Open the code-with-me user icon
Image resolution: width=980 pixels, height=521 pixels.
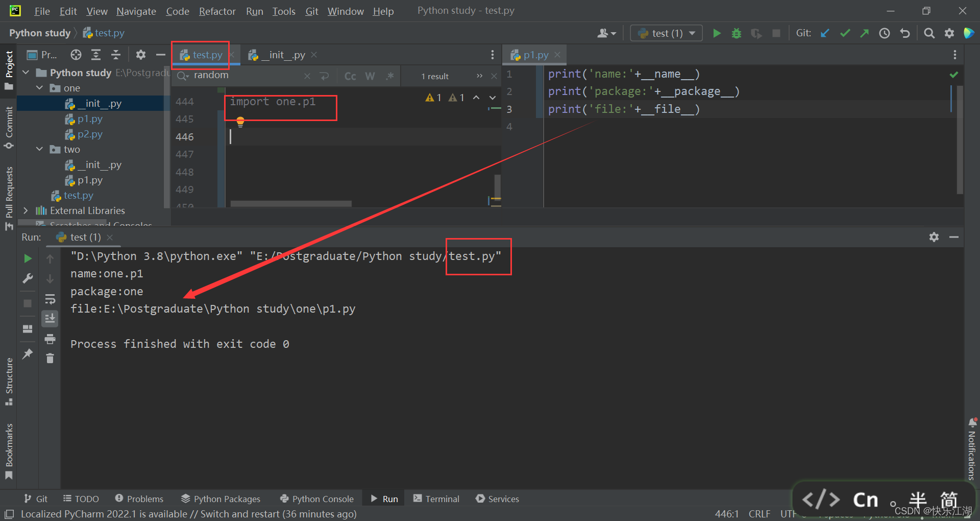[607, 33]
